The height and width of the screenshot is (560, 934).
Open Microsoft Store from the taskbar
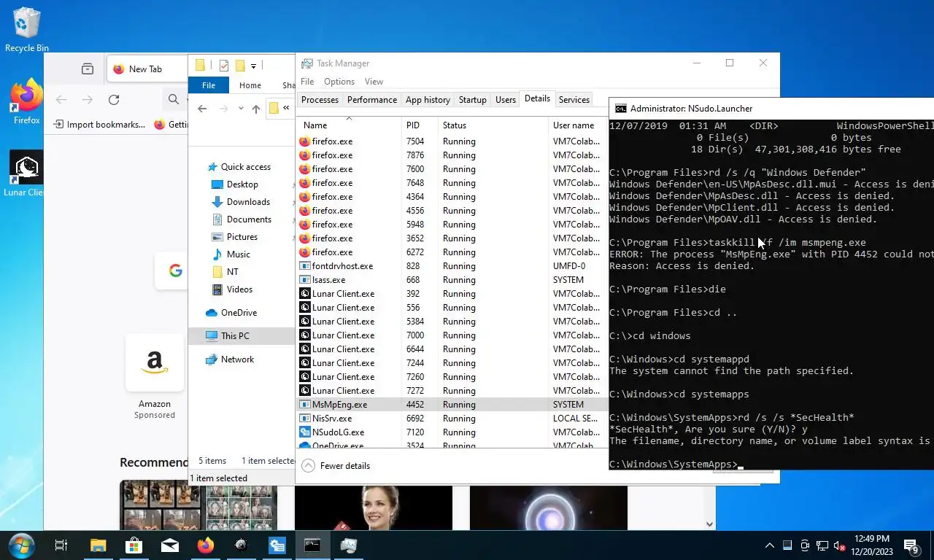pos(134,545)
